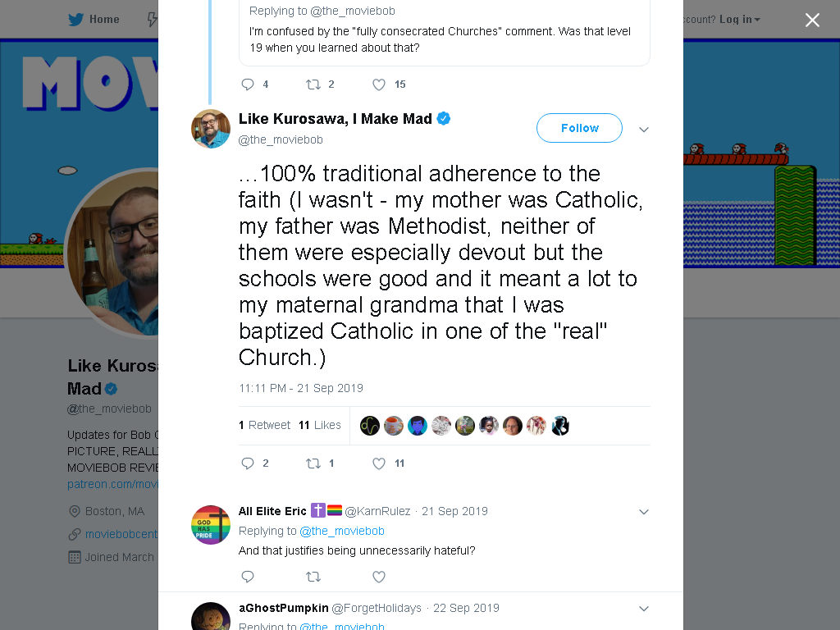Viewport: 840px width, 630px height.
Task: Open @the_moviebob link in Eric's reply
Action: [342, 531]
